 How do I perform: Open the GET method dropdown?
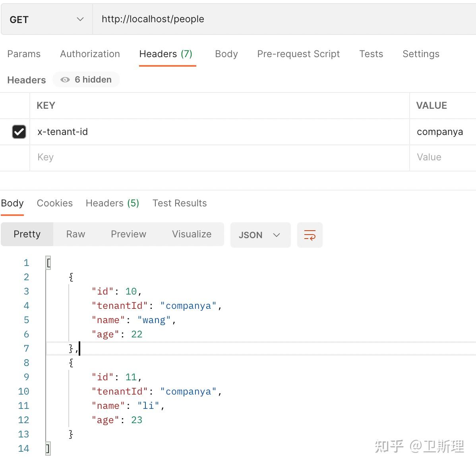coord(46,19)
